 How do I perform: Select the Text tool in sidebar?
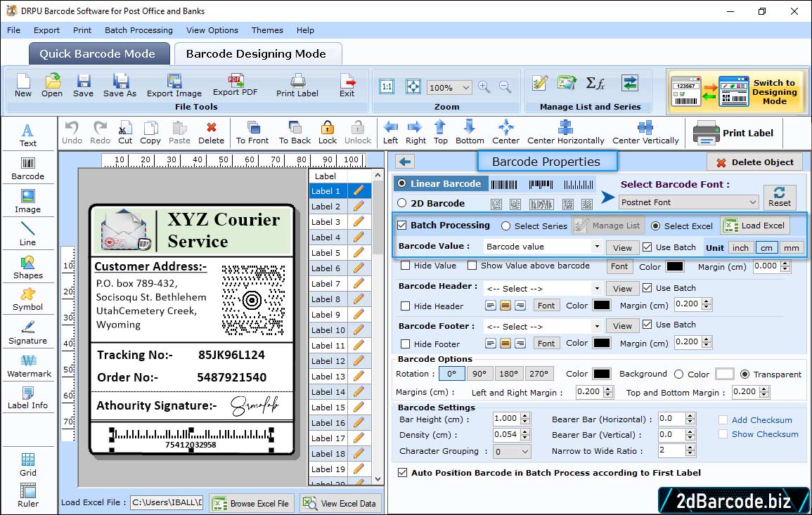[x=28, y=136]
